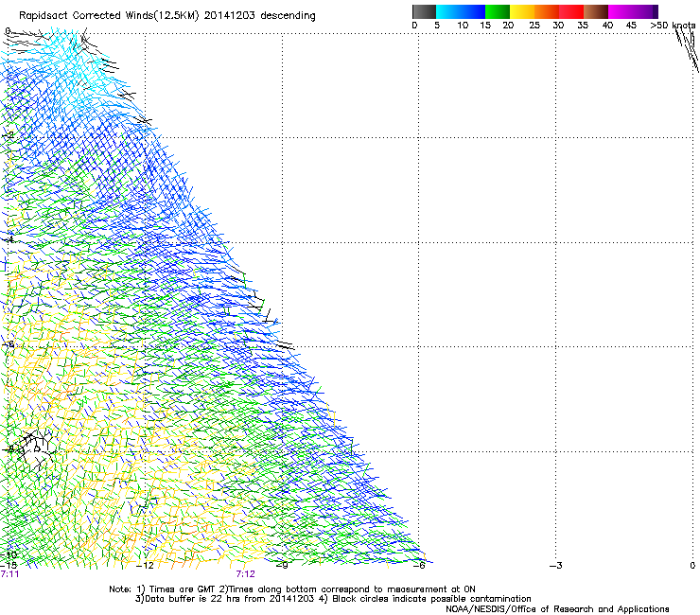Click the 'Note: 1) Times are GMT' line

coord(292,589)
